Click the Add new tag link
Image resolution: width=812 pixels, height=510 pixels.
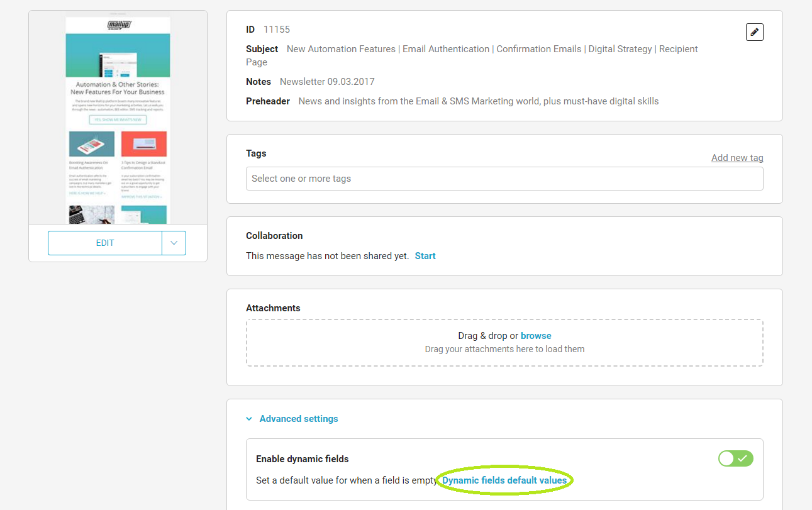pyautogui.click(x=737, y=158)
